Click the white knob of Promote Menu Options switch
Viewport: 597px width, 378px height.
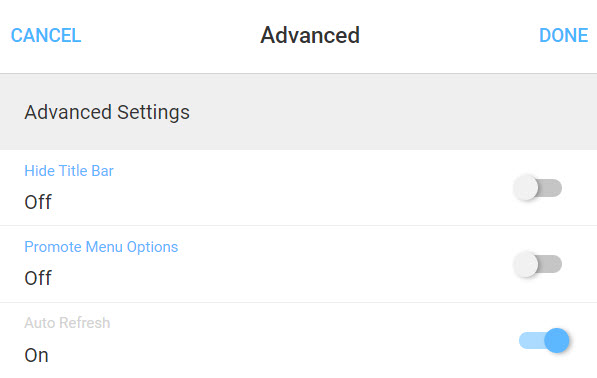pos(526,264)
